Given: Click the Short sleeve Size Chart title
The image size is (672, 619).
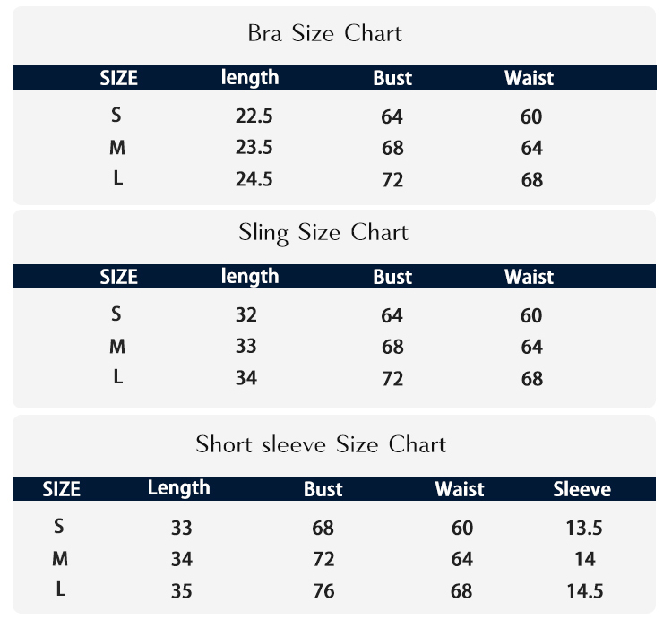Looking at the screenshot, I should [x=321, y=444].
